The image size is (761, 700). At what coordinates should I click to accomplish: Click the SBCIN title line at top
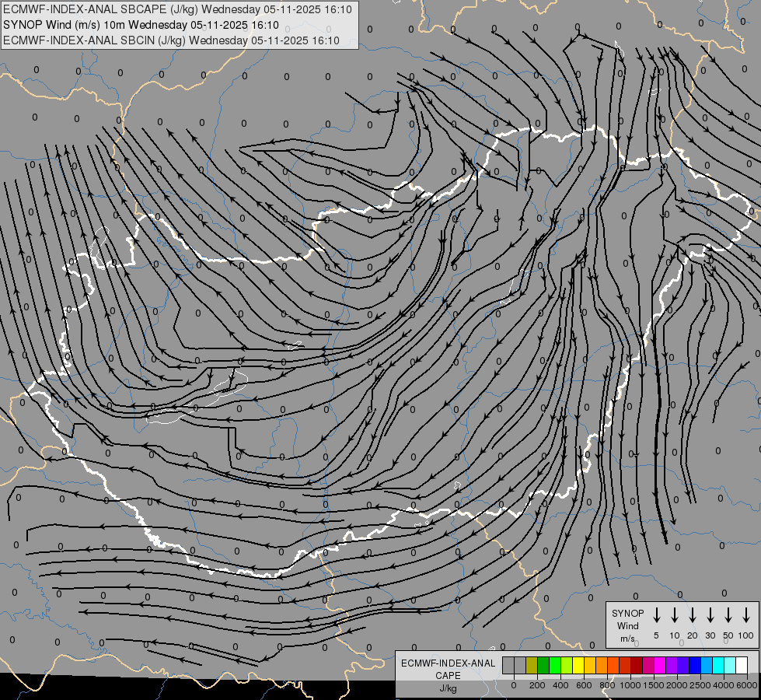171,40
